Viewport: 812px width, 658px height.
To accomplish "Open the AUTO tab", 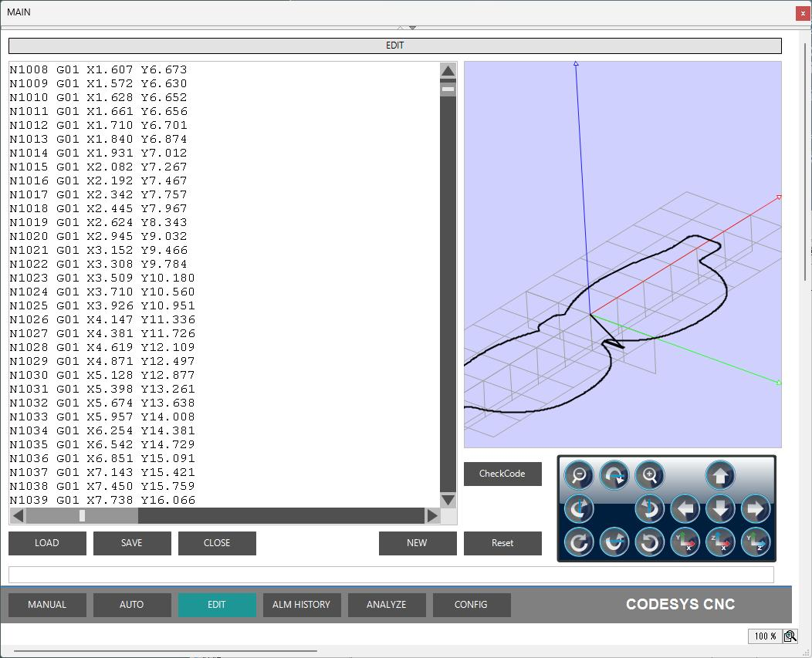I will coord(132,605).
